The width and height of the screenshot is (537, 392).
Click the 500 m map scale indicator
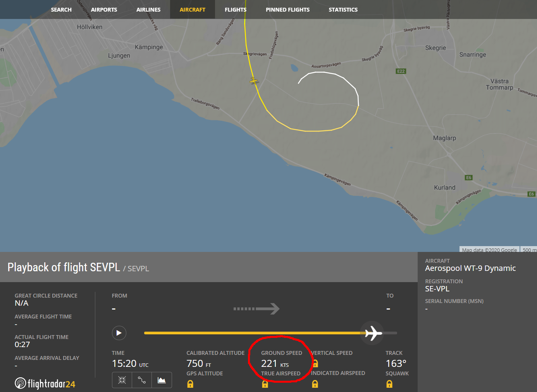[529, 250]
